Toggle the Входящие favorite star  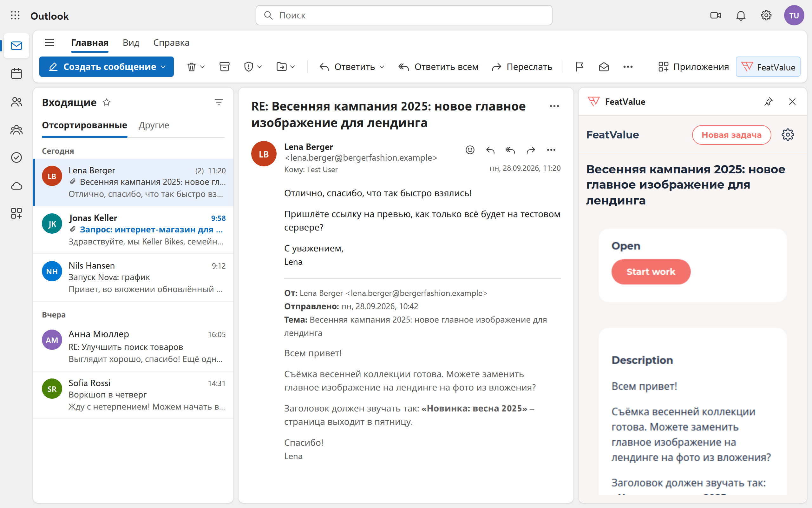(x=106, y=102)
